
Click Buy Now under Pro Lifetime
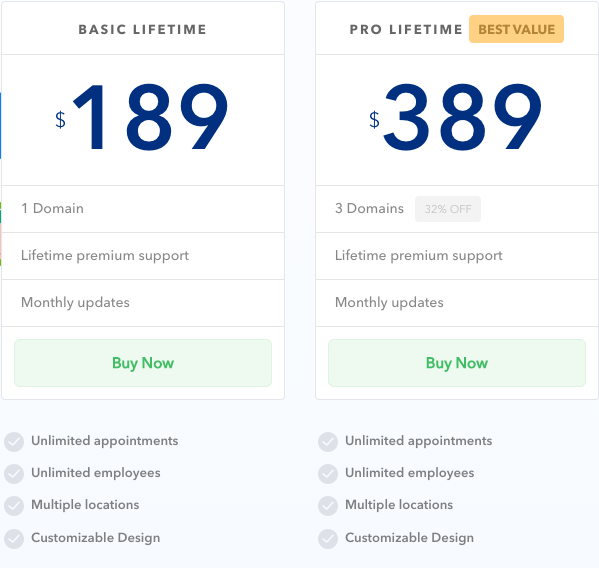click(x=457, y=363)
